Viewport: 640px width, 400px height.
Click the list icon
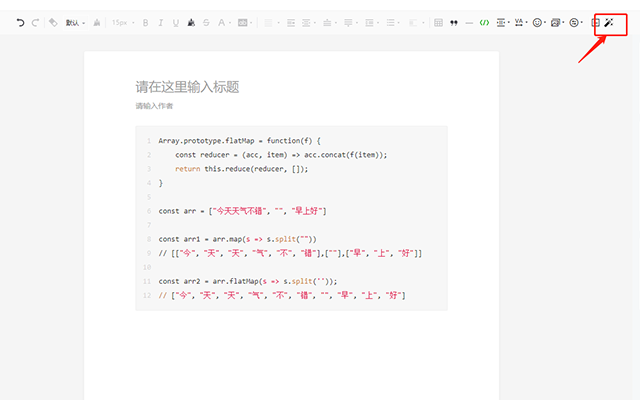point(391,23)
